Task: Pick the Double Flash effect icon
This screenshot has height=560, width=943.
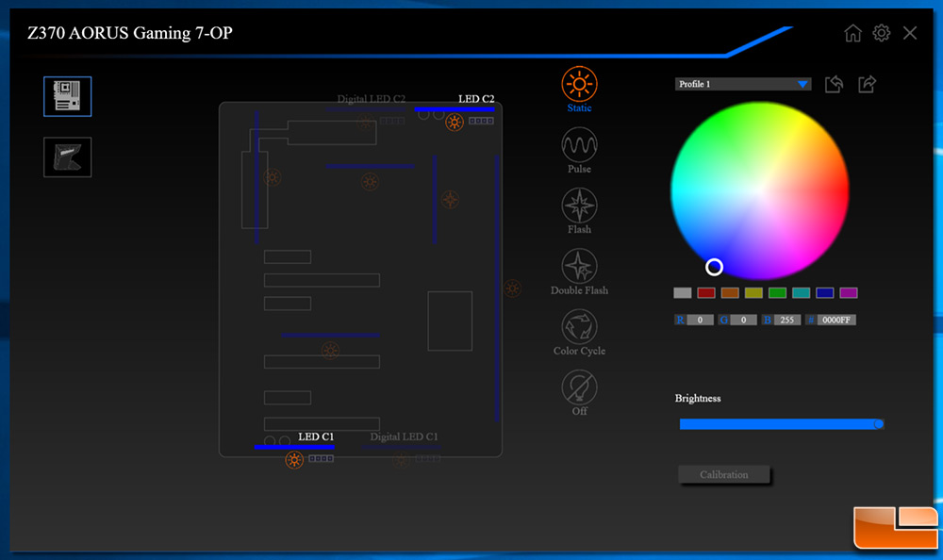Action: click(x=579, y=266)
